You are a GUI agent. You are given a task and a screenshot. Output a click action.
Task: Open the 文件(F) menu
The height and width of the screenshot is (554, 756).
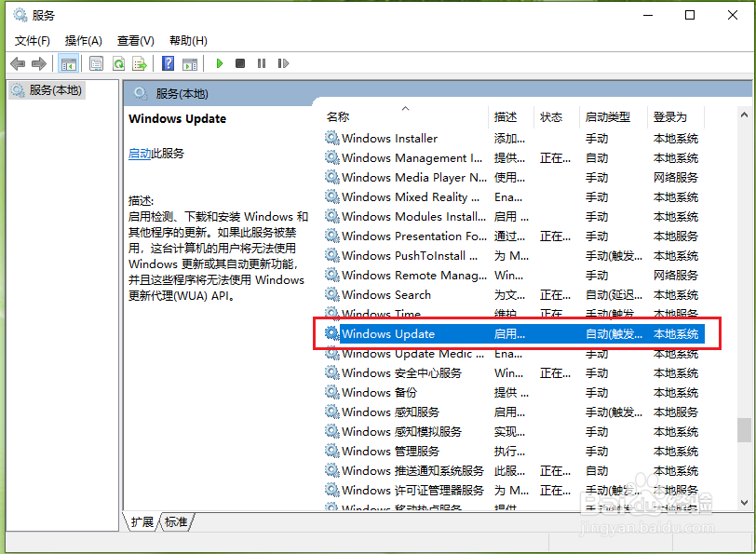click(x=33, y=41)
